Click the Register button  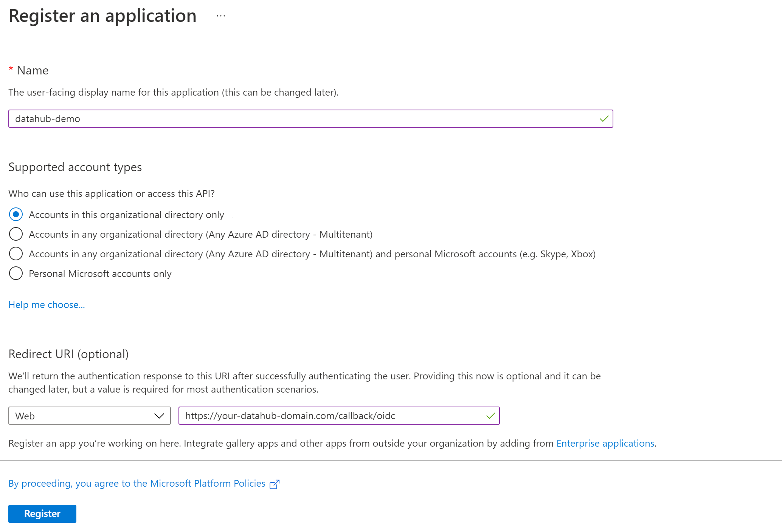pyautogui.click(x=42, y=513)
